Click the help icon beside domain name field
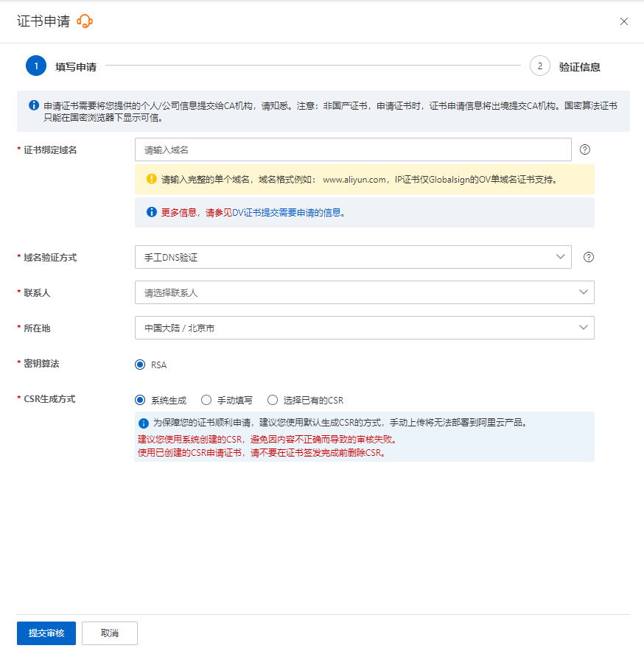Image resolution: width=644 pixels, height=651 pixels. 585,149
